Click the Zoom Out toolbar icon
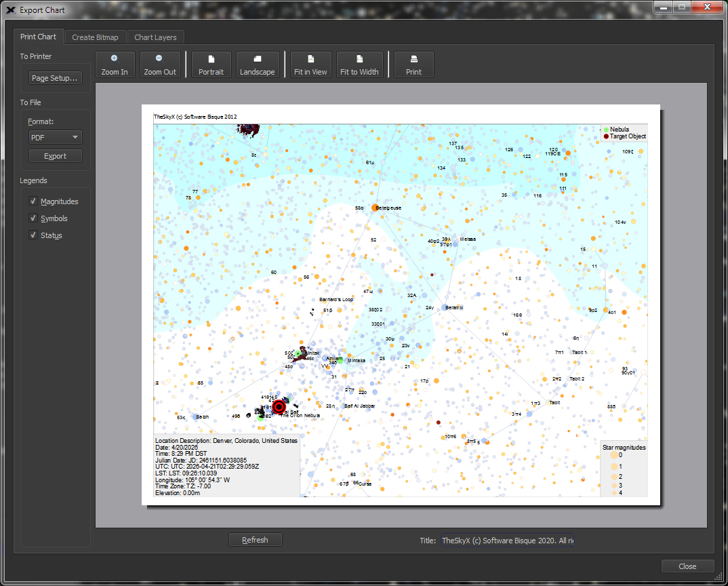Image resolution: width=728 pixels, height=586 pixels. click(160, 64)
